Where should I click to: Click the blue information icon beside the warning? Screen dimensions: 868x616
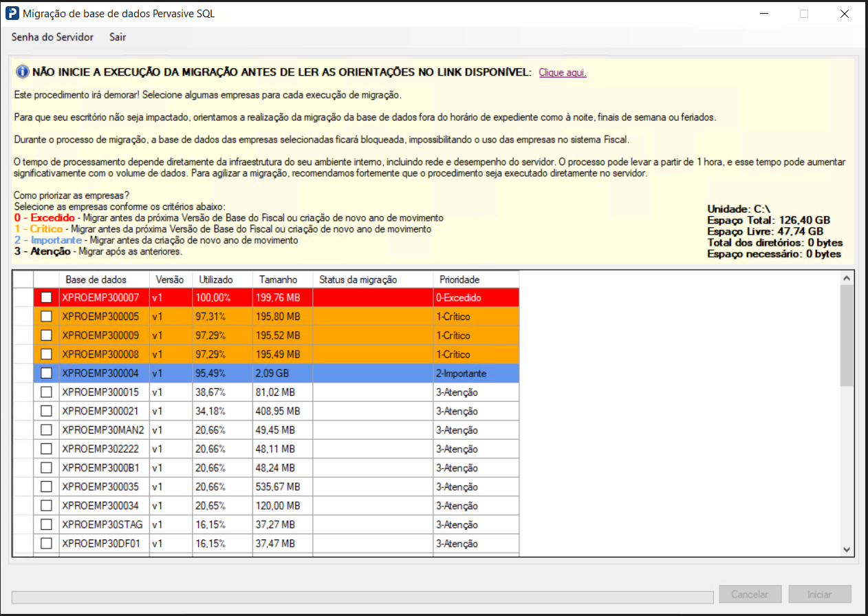click(22, 72)
